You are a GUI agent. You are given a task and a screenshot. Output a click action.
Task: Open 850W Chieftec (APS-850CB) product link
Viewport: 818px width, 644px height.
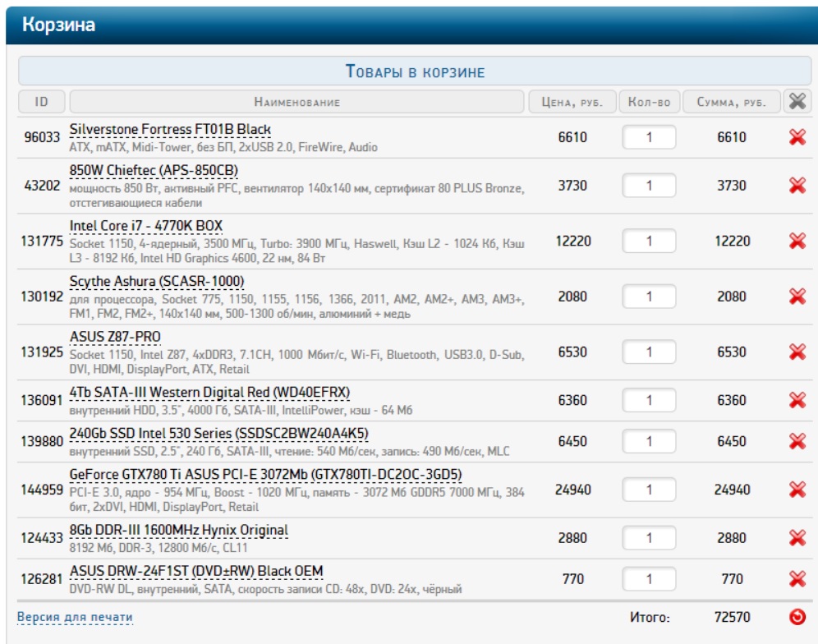tap(154, 171)
